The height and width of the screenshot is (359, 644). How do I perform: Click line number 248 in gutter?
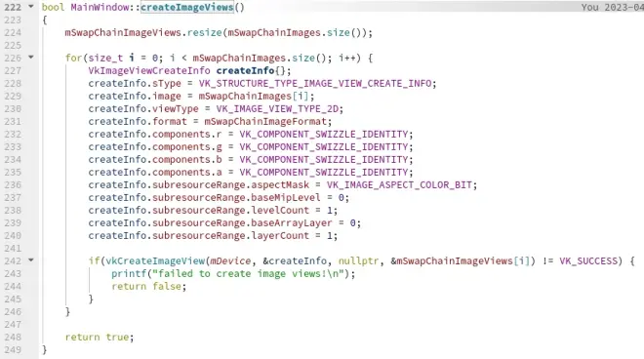(13, 338)
